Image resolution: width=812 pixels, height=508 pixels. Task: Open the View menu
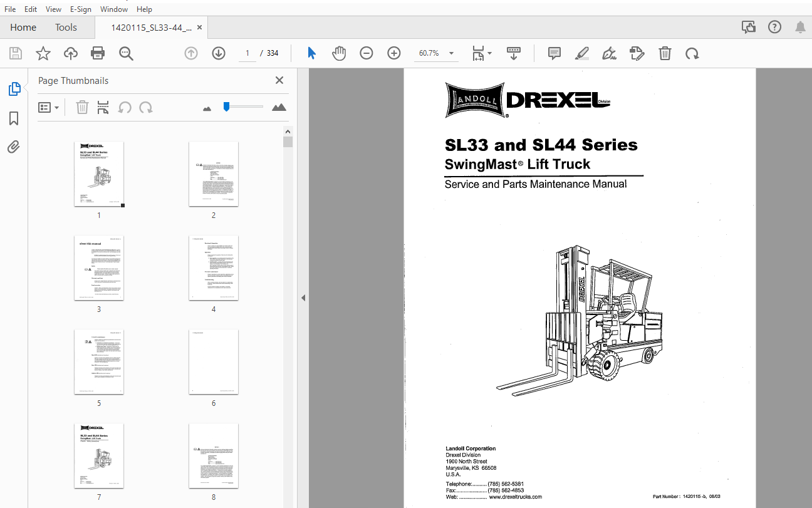click(x=53, y=9)
